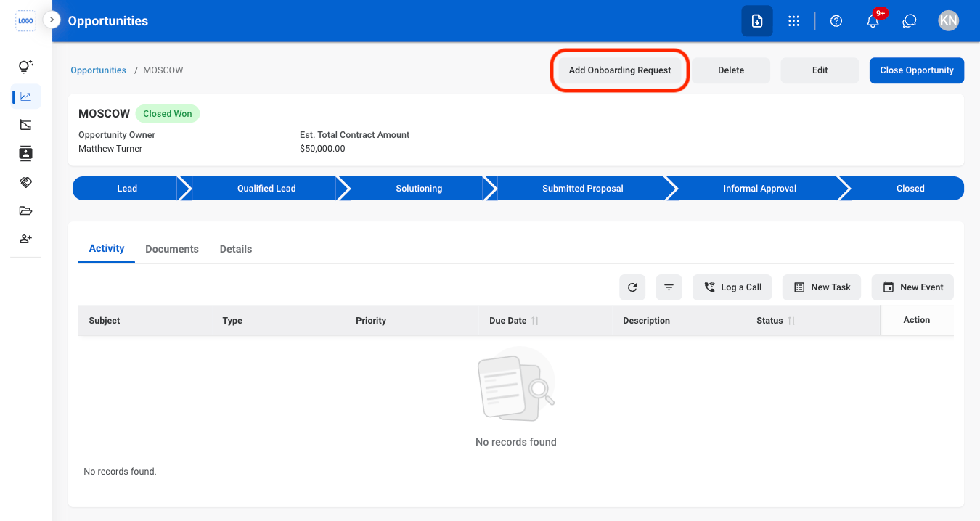Open the contacts card sidebar icon
The width and height of the screenshot is (980, 521).
coord(25,153)
